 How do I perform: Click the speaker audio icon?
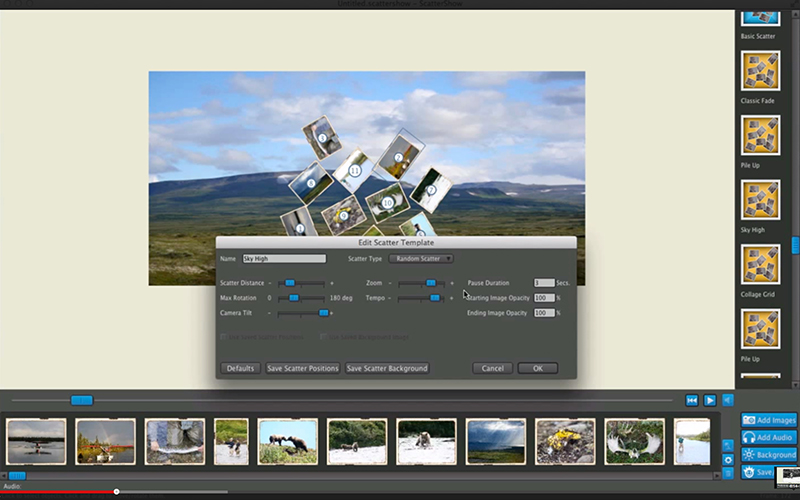728,400
